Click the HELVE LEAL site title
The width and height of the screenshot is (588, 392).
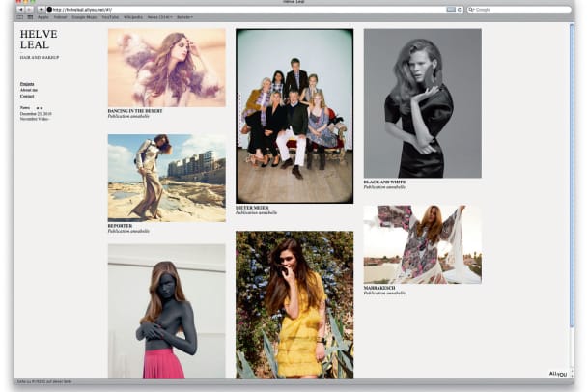39,40
